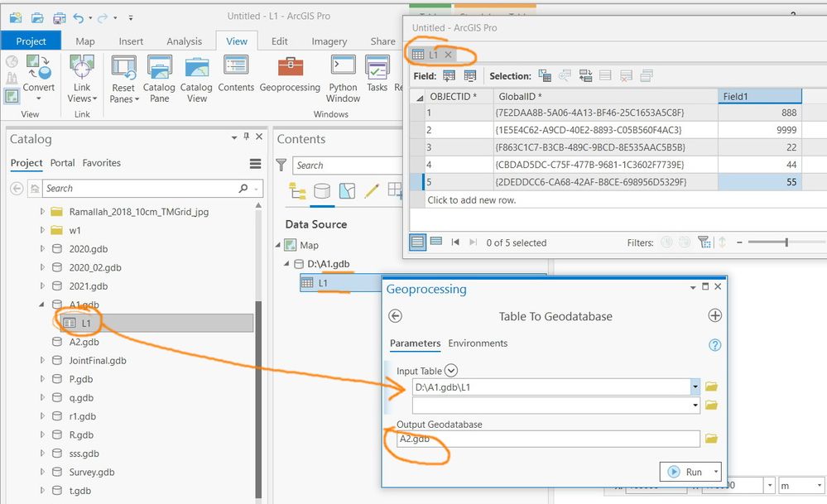Collapse the D:\A1.gdb node in Contents
This screenshot has width=827, height=504.
pos(286,264)
